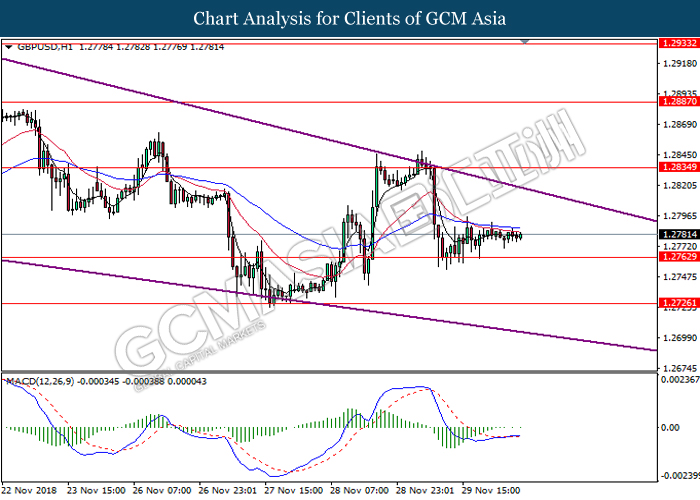
Task: Select the 1.28870 red price label
Action: click(x=679, y=102)
